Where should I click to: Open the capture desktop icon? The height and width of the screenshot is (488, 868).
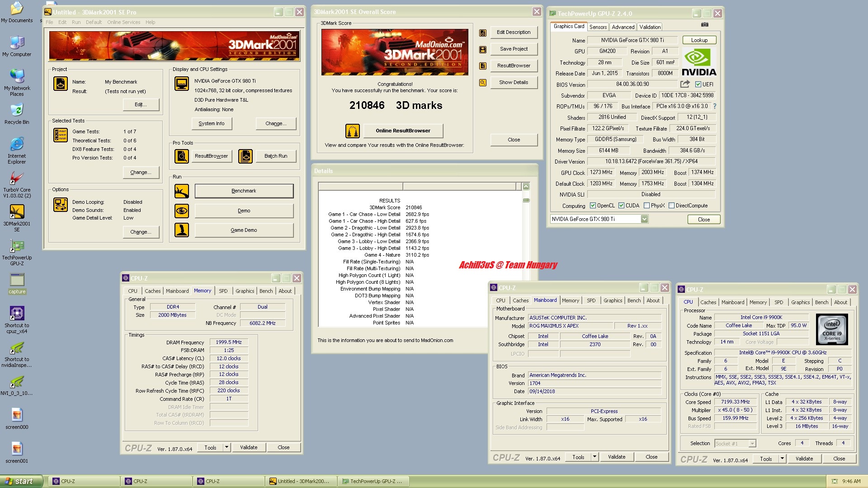point(17,283)
